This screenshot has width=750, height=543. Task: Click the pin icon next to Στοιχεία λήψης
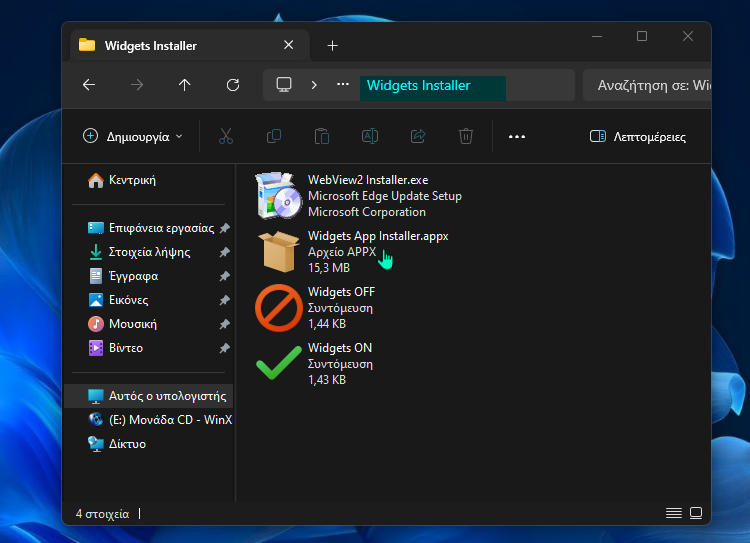[x=224, y=252]
